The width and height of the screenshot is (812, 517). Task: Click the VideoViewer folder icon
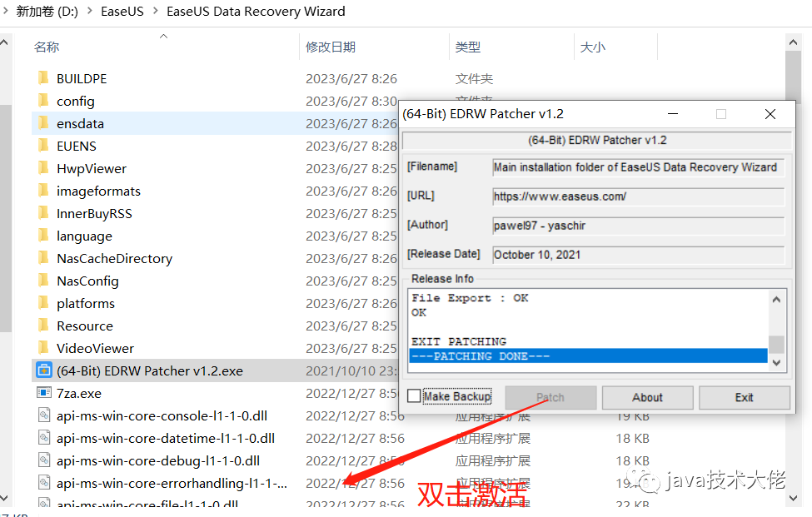[x=43, y=348]
